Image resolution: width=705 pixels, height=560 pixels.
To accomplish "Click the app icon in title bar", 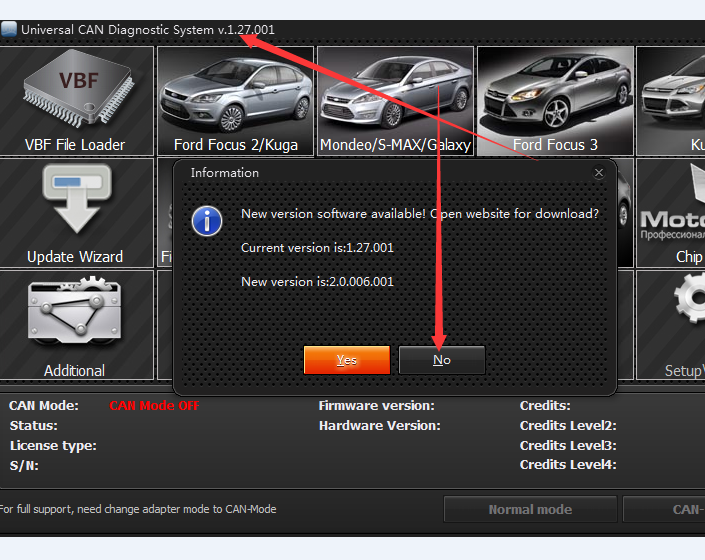I will point(9,29).
